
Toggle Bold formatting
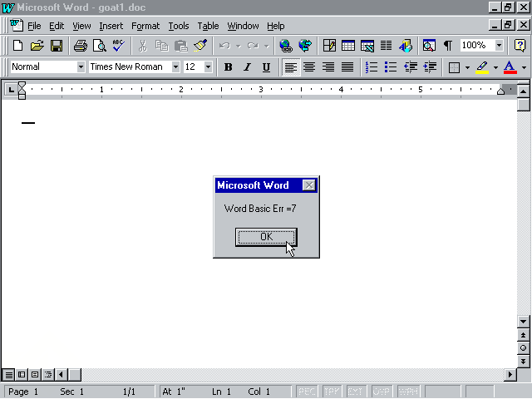(228, 67)
